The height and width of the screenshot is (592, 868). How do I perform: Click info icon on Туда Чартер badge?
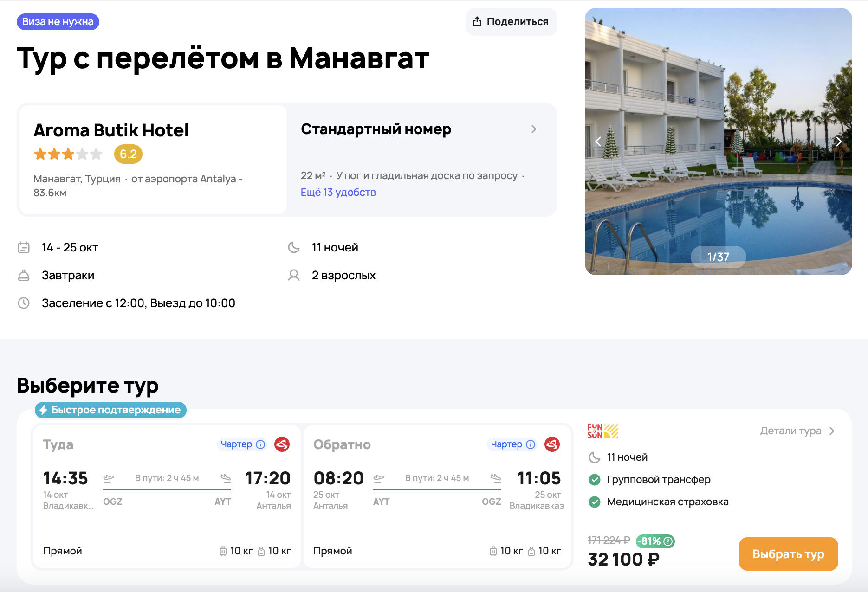[261, 444]
